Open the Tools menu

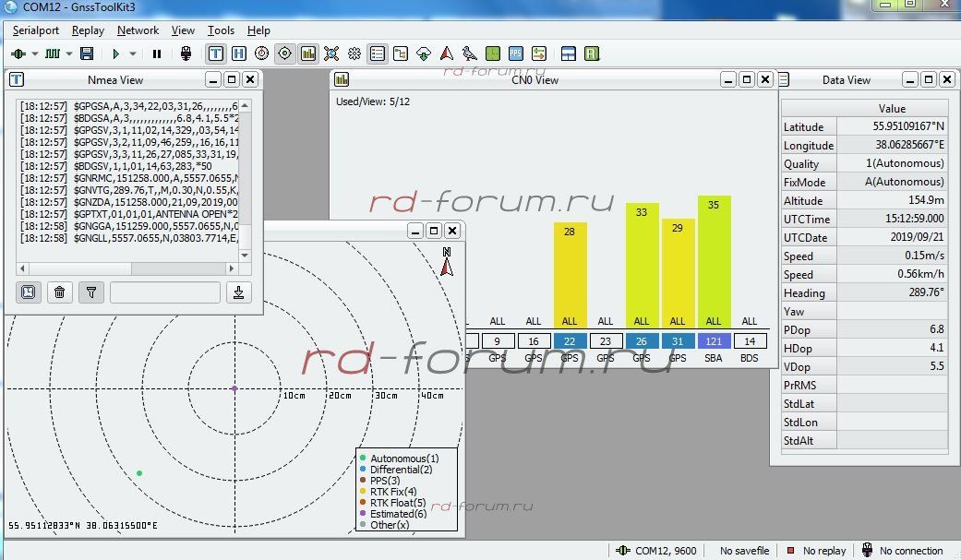click(x=221, y=30)
